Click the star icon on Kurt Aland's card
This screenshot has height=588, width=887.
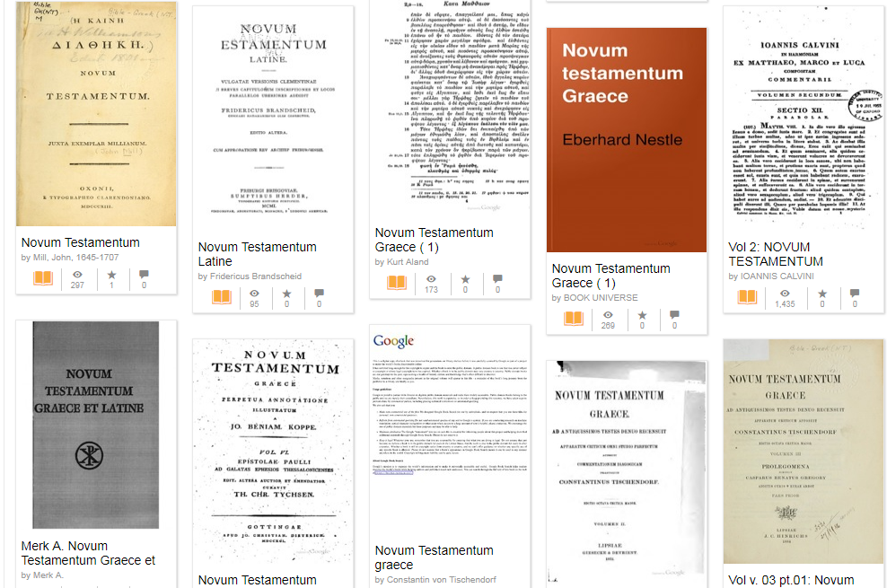465,279
